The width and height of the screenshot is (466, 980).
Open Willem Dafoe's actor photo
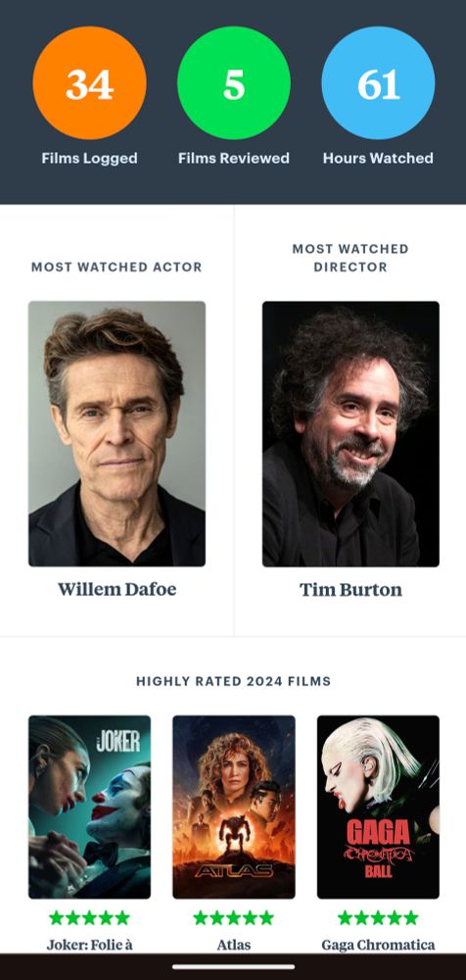pos(116,434)
